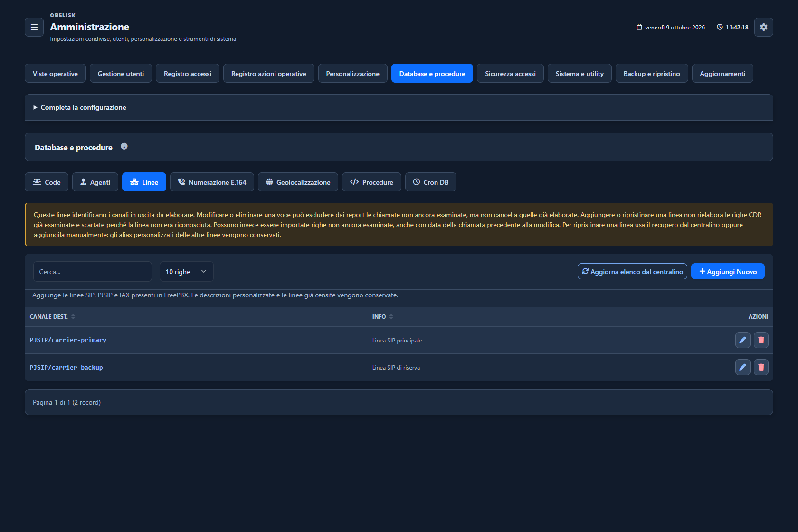Open the Numerazione E.164 sub-tab
This screenshot has height=532, width=798.
click(212, 182)
